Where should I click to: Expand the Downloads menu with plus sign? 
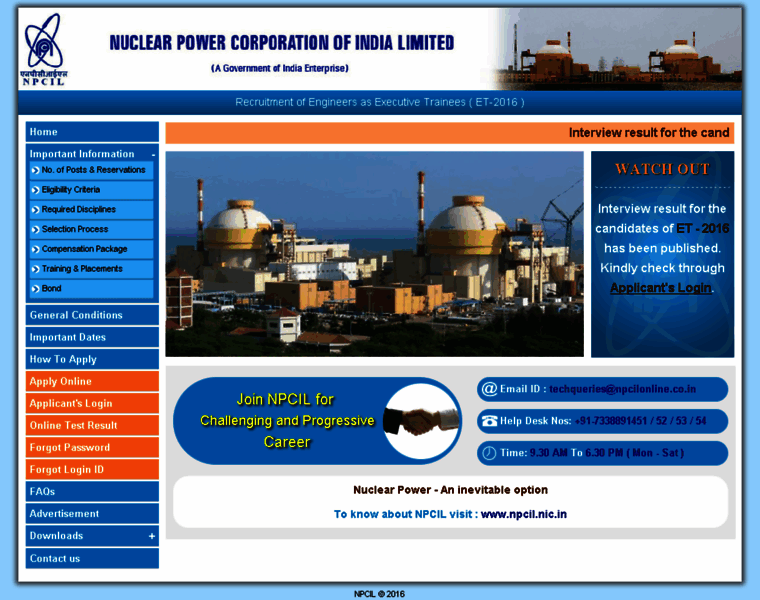(x=152, y=536)
